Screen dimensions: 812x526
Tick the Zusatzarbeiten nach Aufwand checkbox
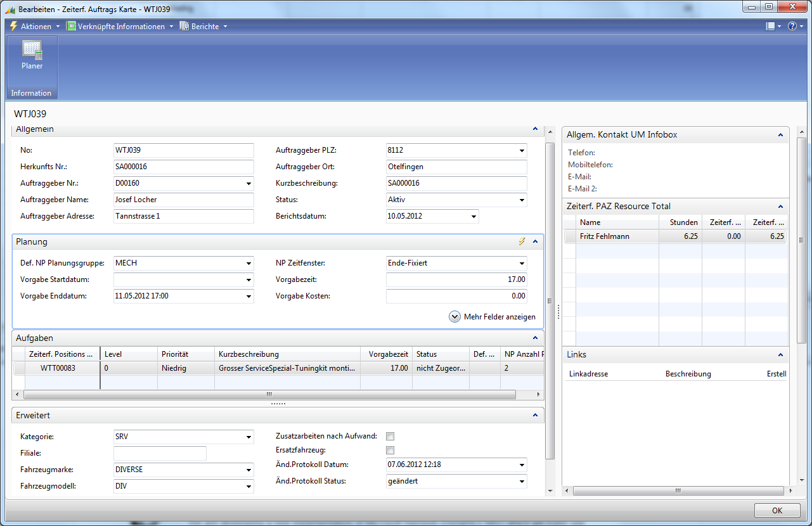[x=390, y=436]
